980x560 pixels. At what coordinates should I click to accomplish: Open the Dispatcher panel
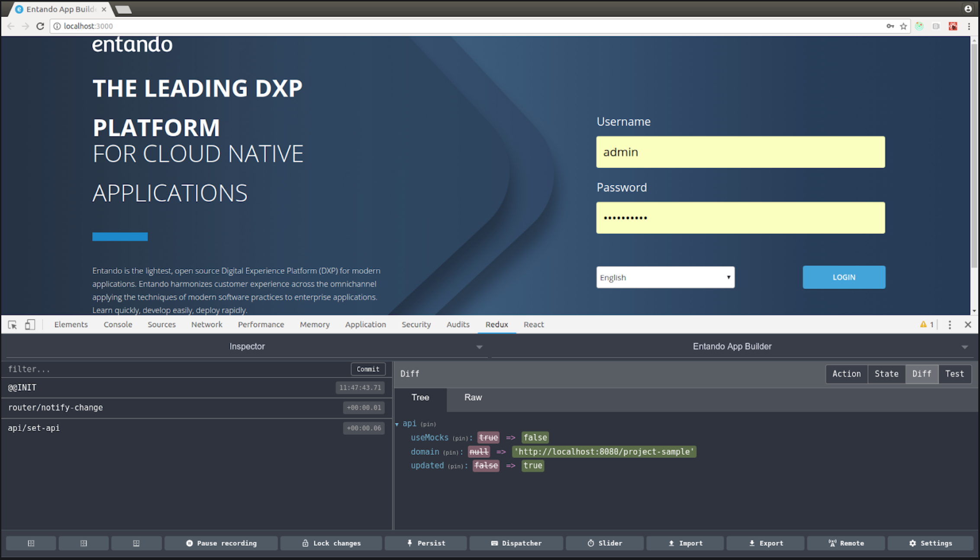[516, 543]
